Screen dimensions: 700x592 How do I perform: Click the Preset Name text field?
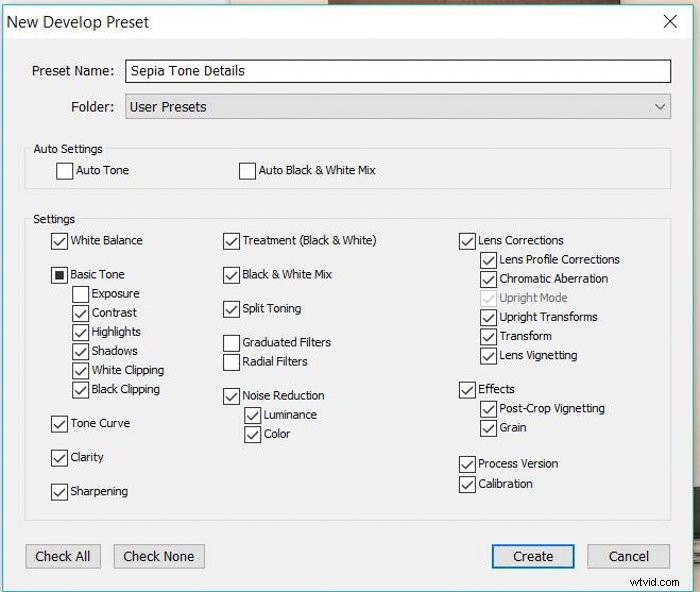[x=398, y=71]
